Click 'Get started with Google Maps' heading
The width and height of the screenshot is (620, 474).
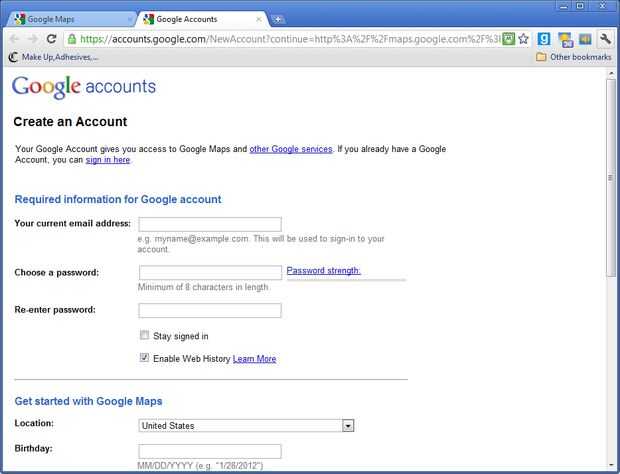click(89, 401)
